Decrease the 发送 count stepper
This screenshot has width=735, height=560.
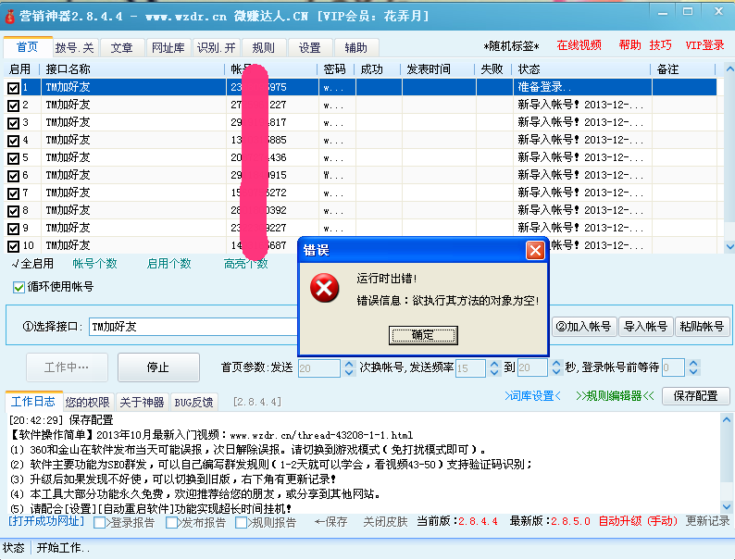point(349,372)
